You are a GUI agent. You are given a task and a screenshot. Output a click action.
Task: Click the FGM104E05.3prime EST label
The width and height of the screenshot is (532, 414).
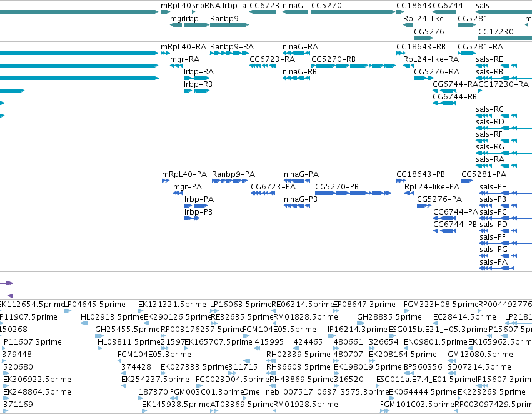coord(154,355)
